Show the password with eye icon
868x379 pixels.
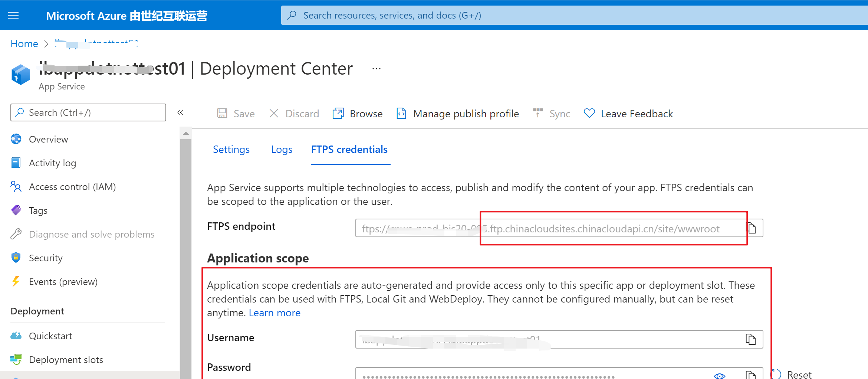click(719, 375)
